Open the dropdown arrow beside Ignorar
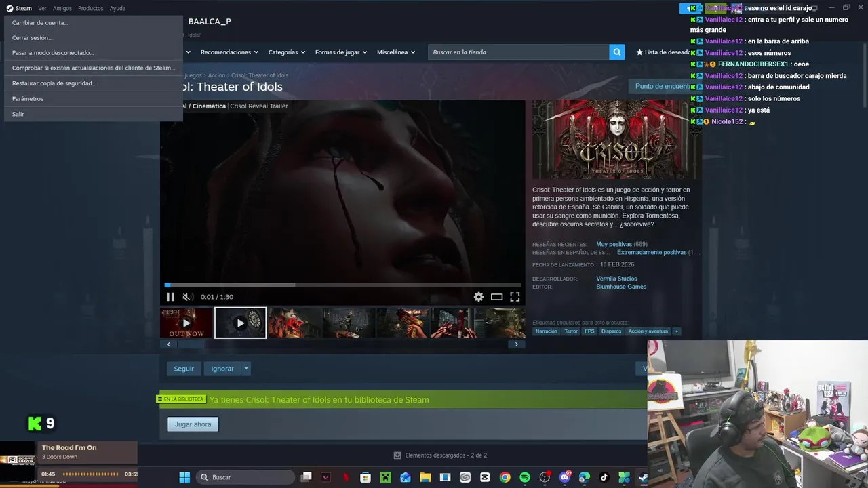Screen dimensions: 868x488 (x=246, y=369)
